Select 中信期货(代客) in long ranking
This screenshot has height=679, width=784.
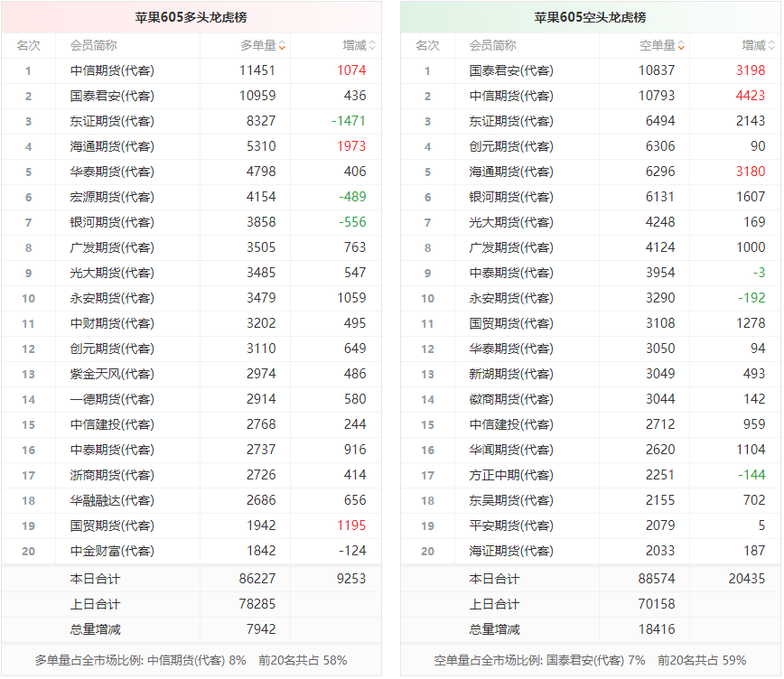point(112,70)
